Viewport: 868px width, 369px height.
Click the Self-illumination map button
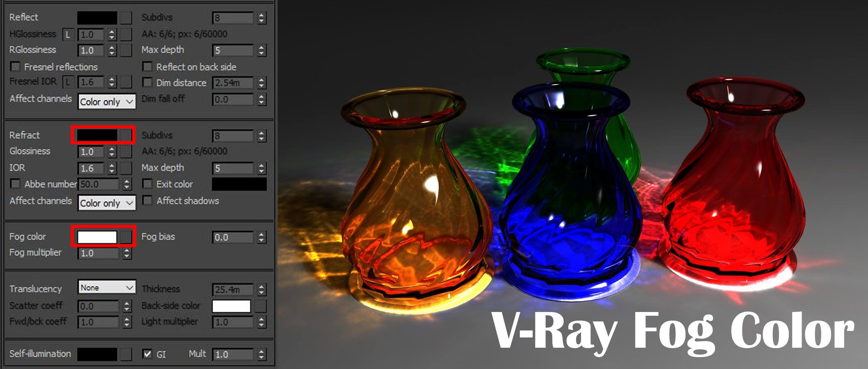pos(126,354)
